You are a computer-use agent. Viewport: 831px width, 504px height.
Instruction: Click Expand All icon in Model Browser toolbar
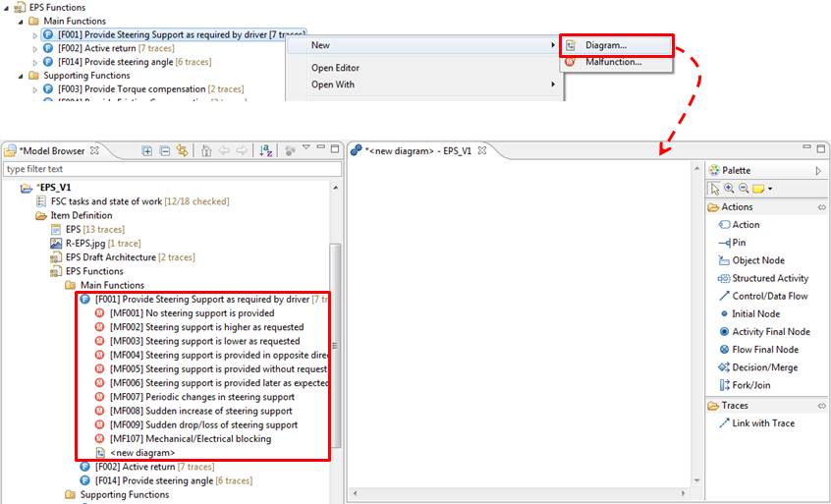pos(147,150)
